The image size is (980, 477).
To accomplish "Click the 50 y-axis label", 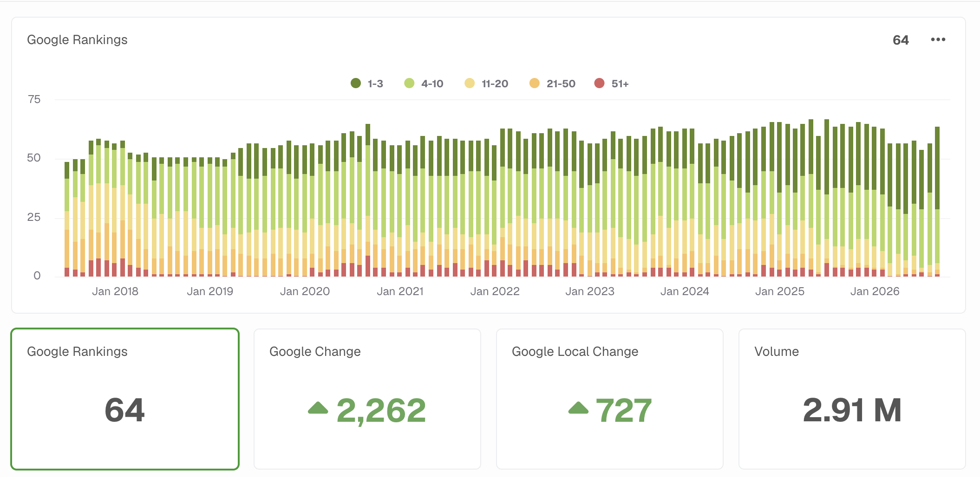I will pos(34,158).
